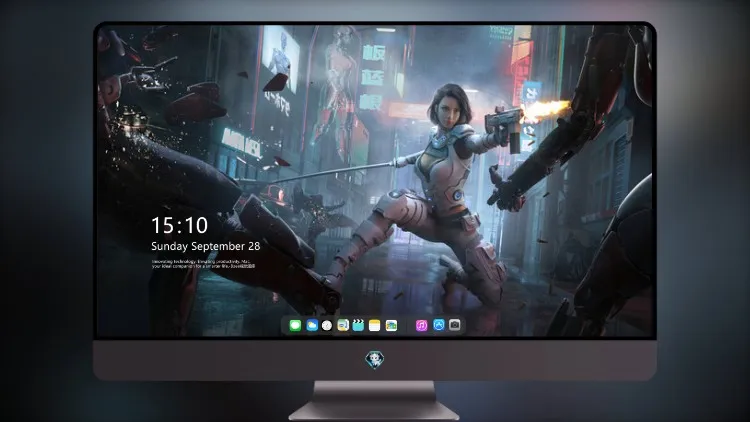Image resolution: width=750 pixels, height=422 pixels.
Task: Click the teal neon sign on wallpaper
Action: (x=372, y=77)
